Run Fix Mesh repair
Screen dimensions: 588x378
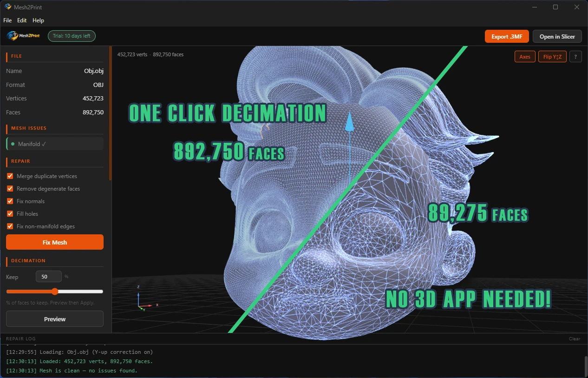pyautogui.click(x=54, y=242)
